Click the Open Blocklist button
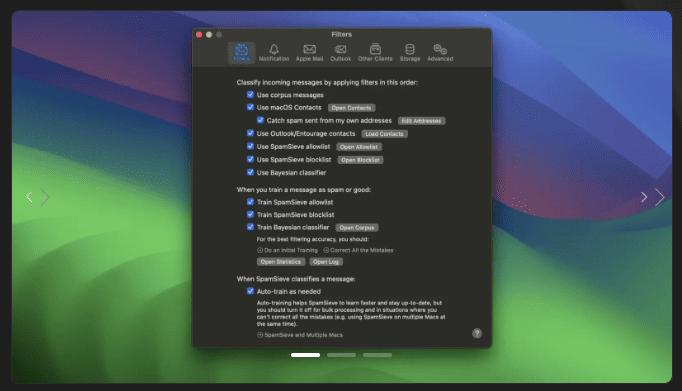682x391 pixels. coord(360,160)
